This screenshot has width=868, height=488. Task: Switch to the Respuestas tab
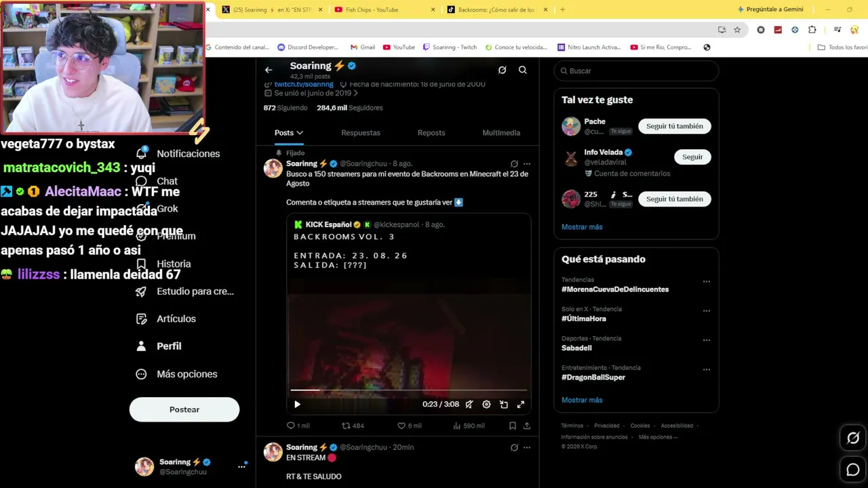(x=361, y=133)
